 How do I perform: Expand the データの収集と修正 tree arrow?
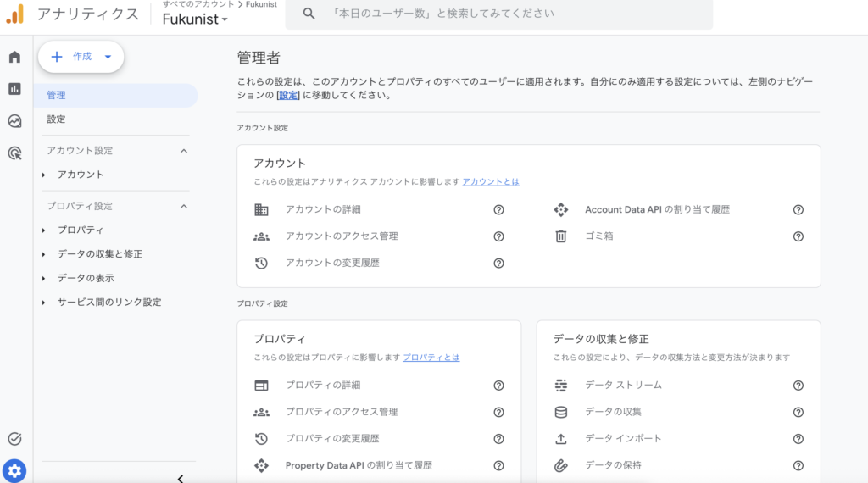coord(44,254)
